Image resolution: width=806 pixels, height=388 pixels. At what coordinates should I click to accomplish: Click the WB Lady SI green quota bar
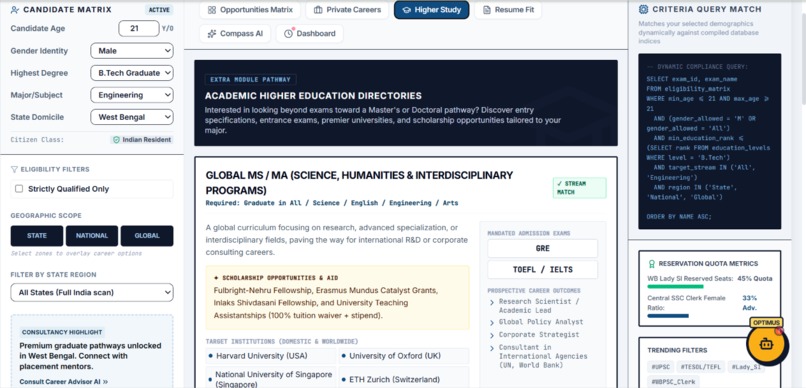point(675,286)
